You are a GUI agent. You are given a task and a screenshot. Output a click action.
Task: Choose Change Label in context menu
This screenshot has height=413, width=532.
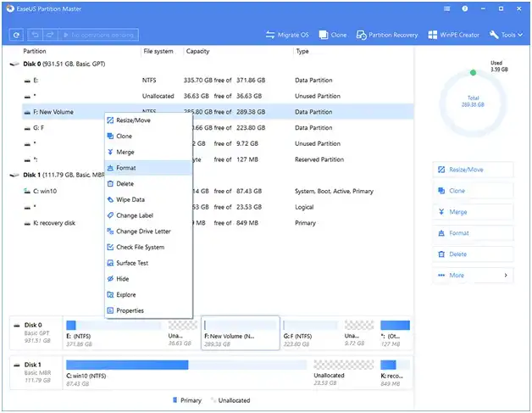pyautogui.click(x=148, y=215)
